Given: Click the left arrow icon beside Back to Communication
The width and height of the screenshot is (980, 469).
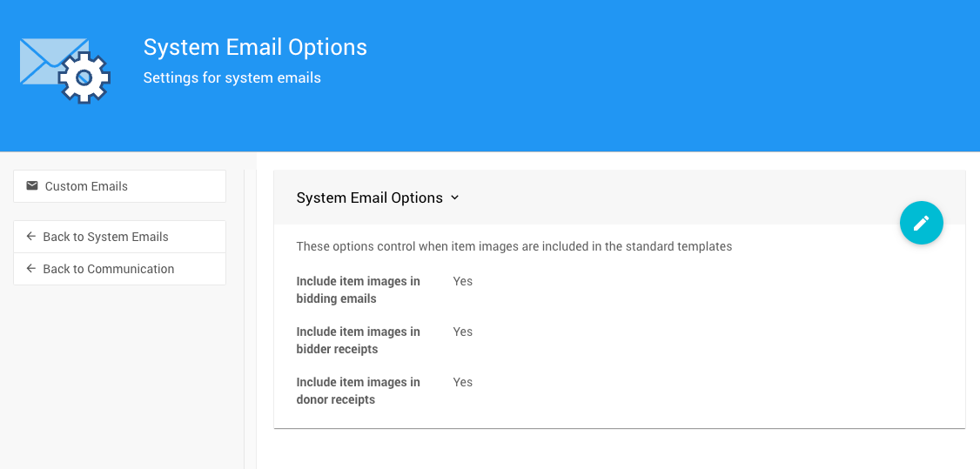Looking at the screenshot, I should (x=31, y=269).
